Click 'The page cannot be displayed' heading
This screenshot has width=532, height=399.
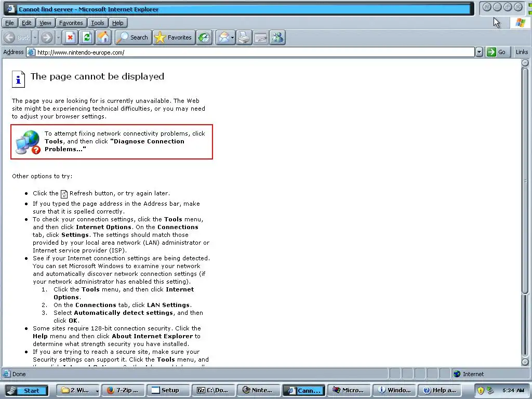97,76
